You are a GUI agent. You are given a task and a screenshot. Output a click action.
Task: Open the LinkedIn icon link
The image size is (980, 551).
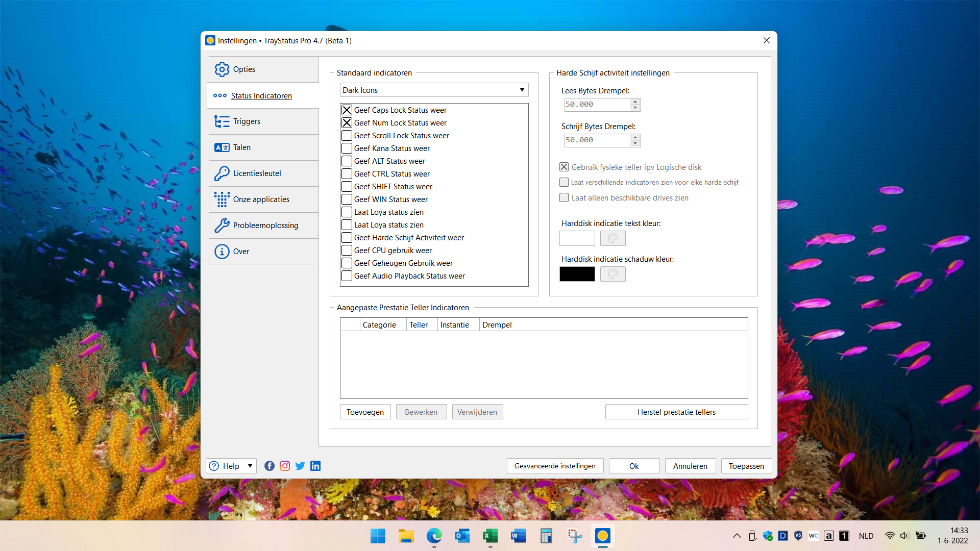pos(315,466)
